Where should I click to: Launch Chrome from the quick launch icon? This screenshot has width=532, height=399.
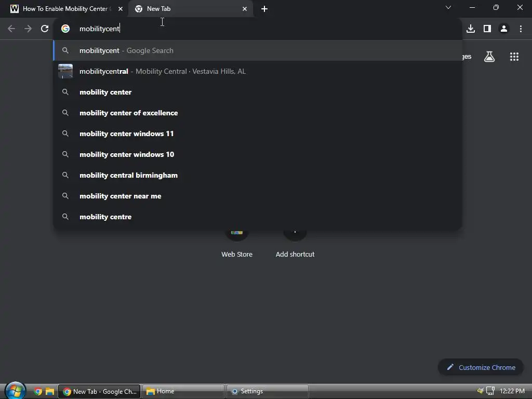38,391
